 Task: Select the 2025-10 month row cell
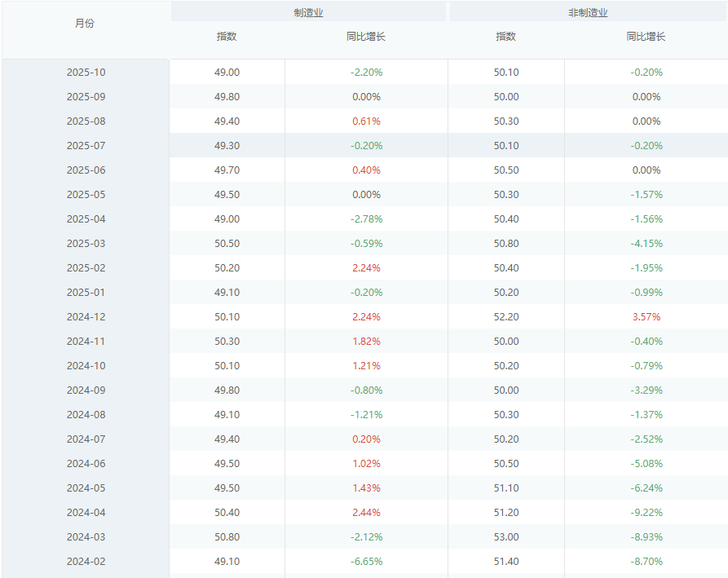pos(86,73)
